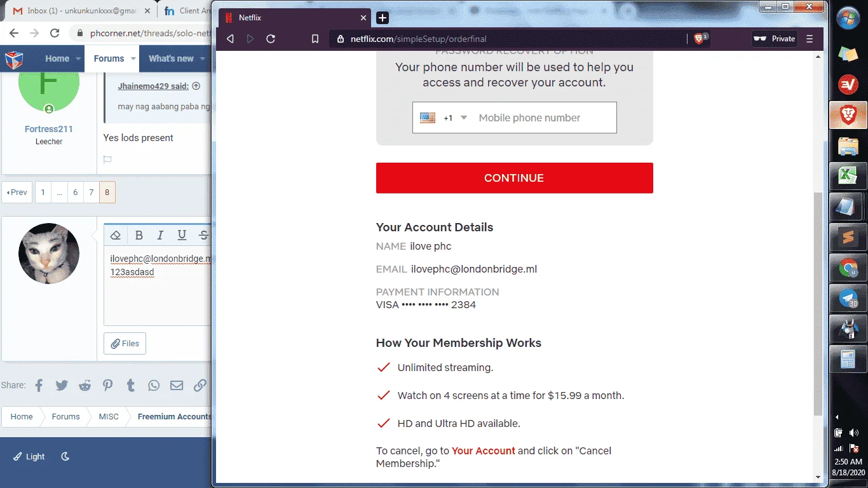This screenshot has width=868, height=488.
Task: Bookmark the Netflix page in Brave
Action: (315, 39)
